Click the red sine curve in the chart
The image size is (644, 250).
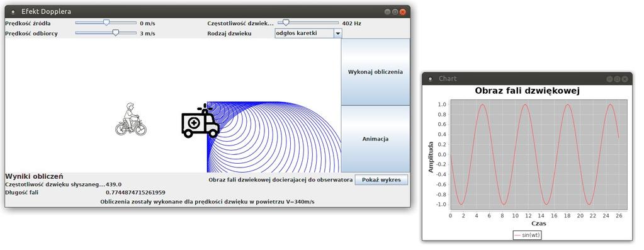pyautogui.click(x=534, y=154)
